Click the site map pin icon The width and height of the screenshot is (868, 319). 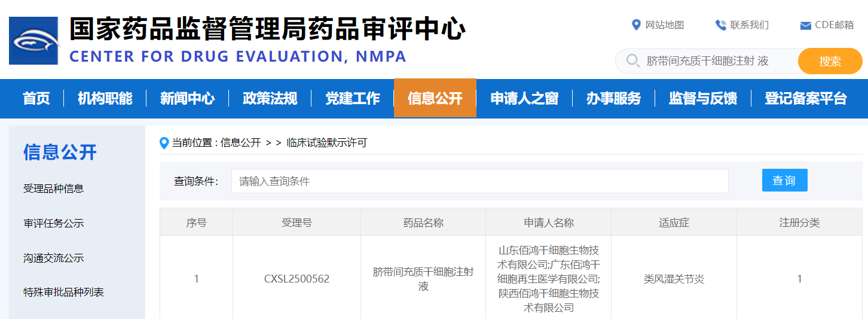636,25
